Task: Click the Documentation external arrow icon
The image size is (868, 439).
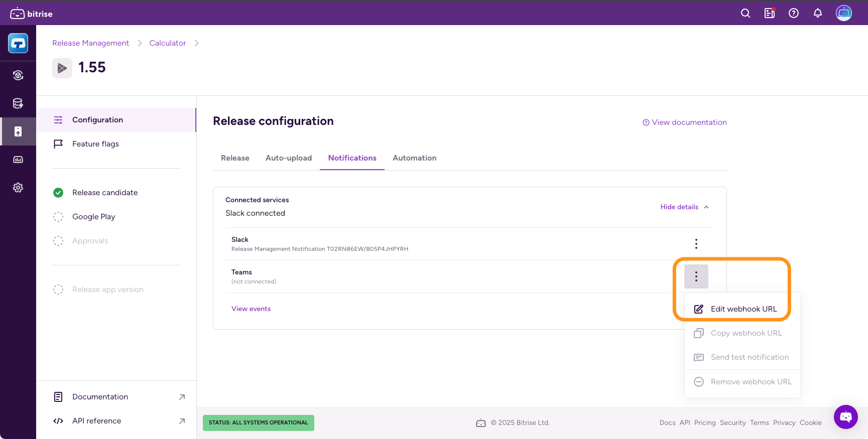Action: [182, 397]
